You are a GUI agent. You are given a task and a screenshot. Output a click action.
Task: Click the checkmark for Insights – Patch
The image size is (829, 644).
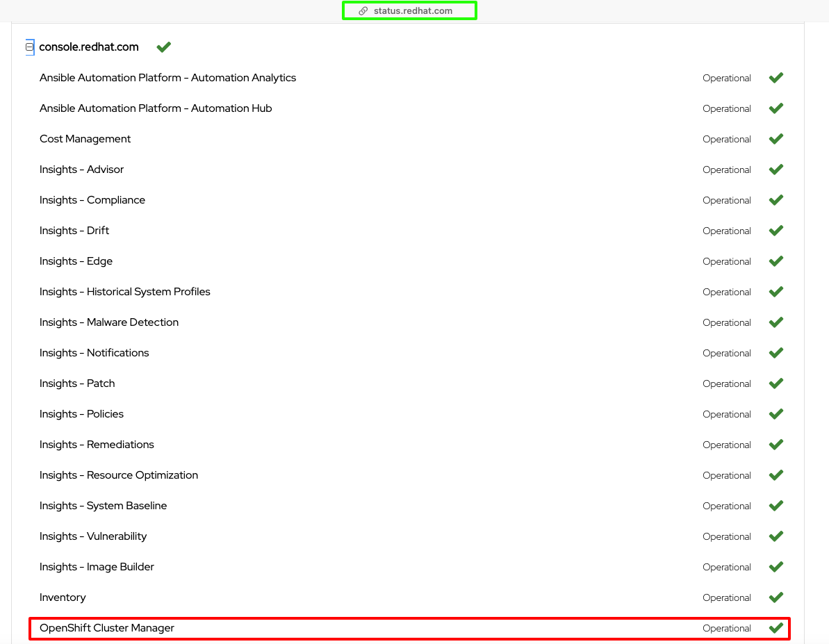pyautogui.click(x=776, y=384)
